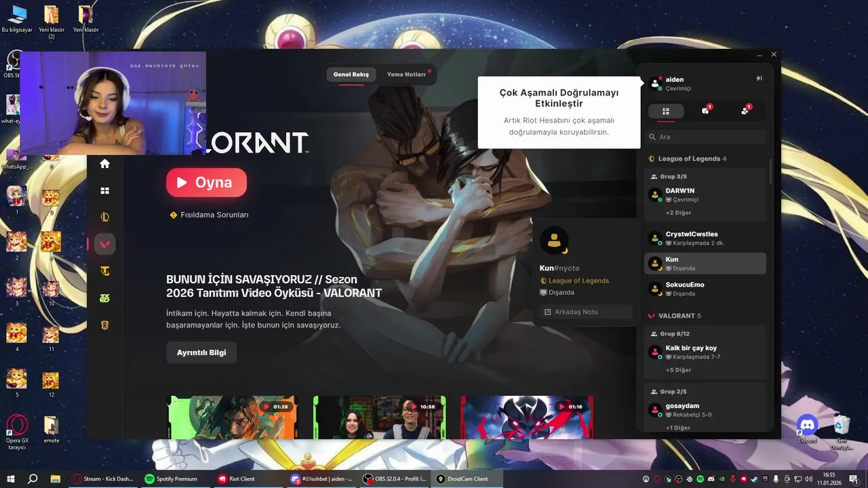Click the taskbar clock 16:55
Screen dimensions: 868x488
point(829,479)
